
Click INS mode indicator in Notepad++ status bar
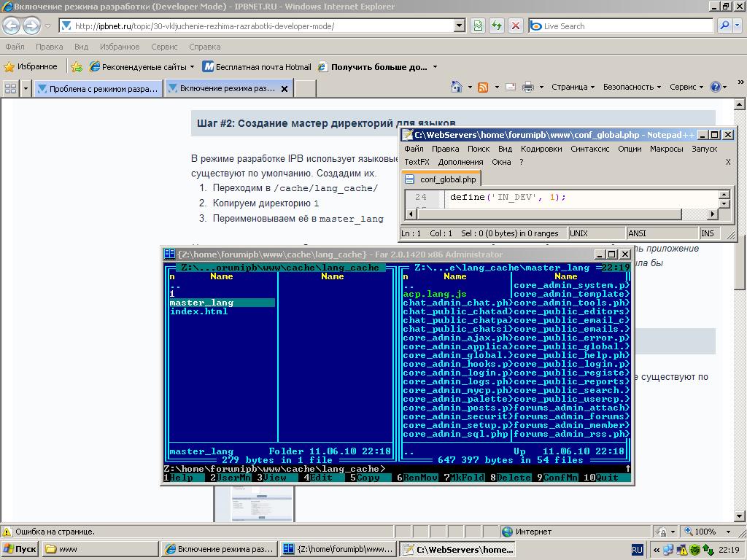click(x=708, y=233)
